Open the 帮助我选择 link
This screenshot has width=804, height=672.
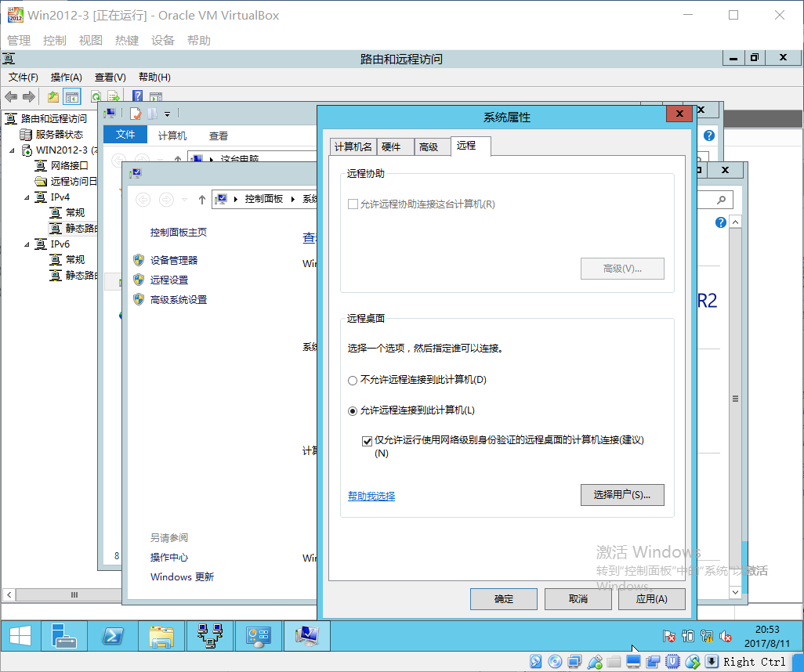[371, 497]
